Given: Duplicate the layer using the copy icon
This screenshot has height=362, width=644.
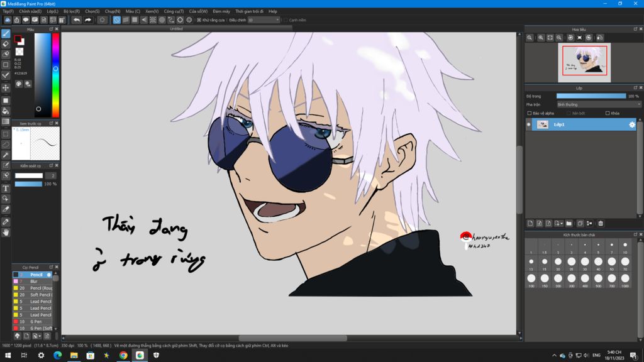Looking at the screenshot, I should [580, 223].
